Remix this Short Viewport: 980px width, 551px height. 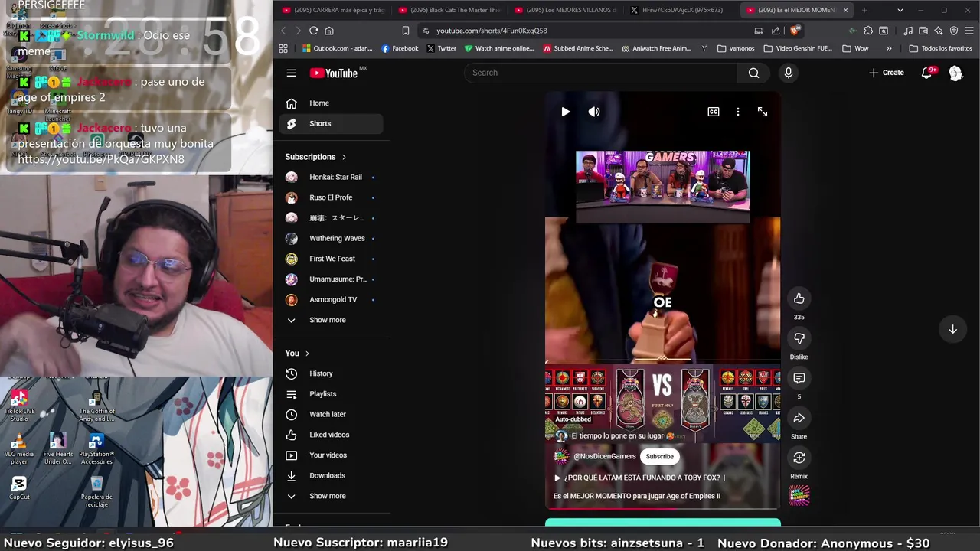click(x=799, y=458)
